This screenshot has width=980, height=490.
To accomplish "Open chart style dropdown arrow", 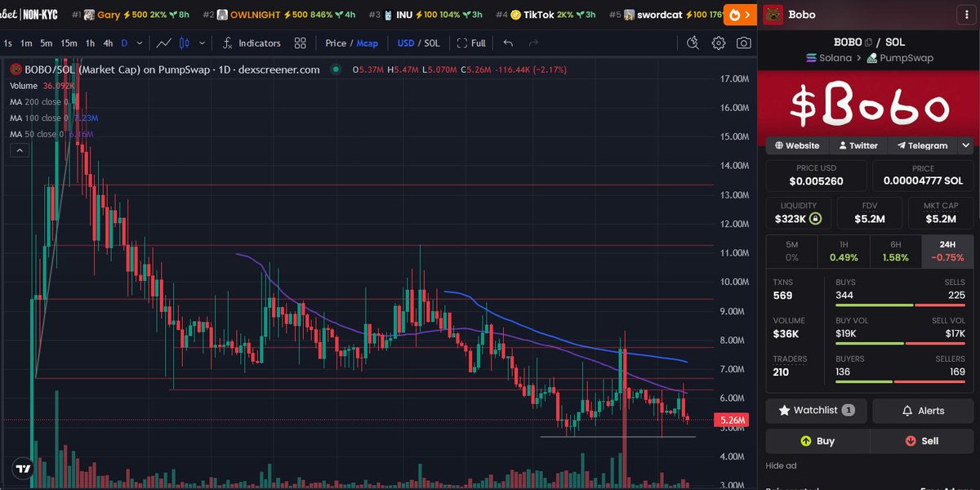I will pos(201,43).
